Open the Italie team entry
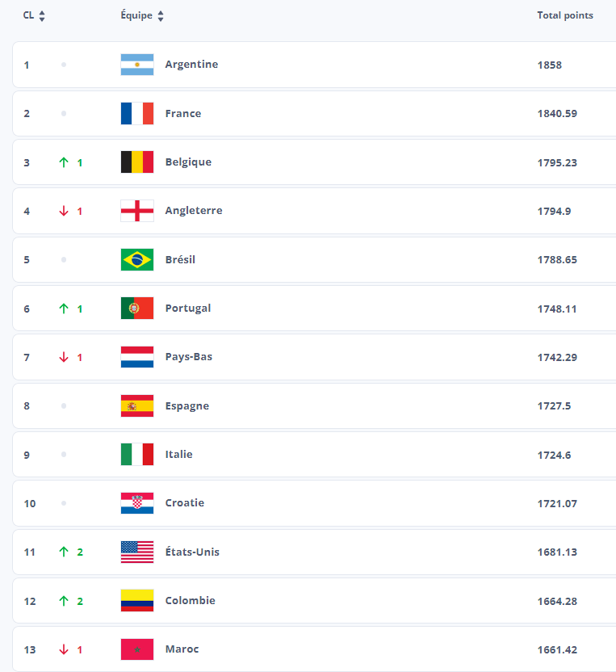This screenshot has width=616, height=672. coord(178,454)
